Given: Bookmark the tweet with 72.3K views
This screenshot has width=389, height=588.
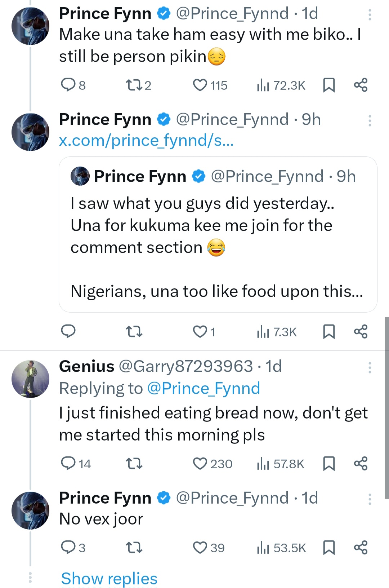Looking at the screenshot, I should click(329, 85).
